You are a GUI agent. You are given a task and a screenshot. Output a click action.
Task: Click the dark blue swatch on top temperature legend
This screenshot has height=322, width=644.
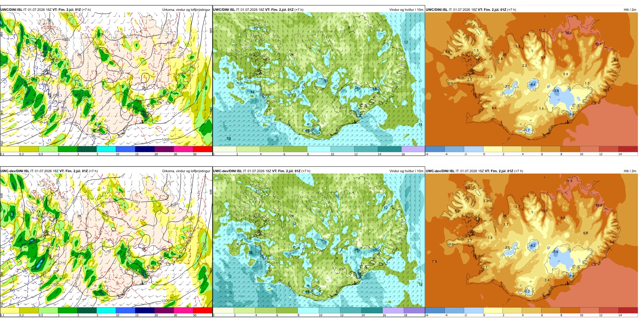[x=435, y=149]
